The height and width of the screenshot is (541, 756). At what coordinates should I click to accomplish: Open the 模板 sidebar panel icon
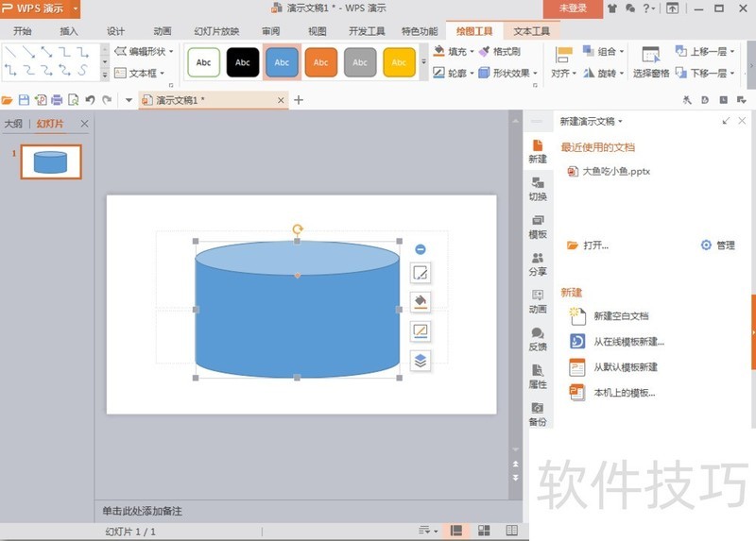coord(538,227)
